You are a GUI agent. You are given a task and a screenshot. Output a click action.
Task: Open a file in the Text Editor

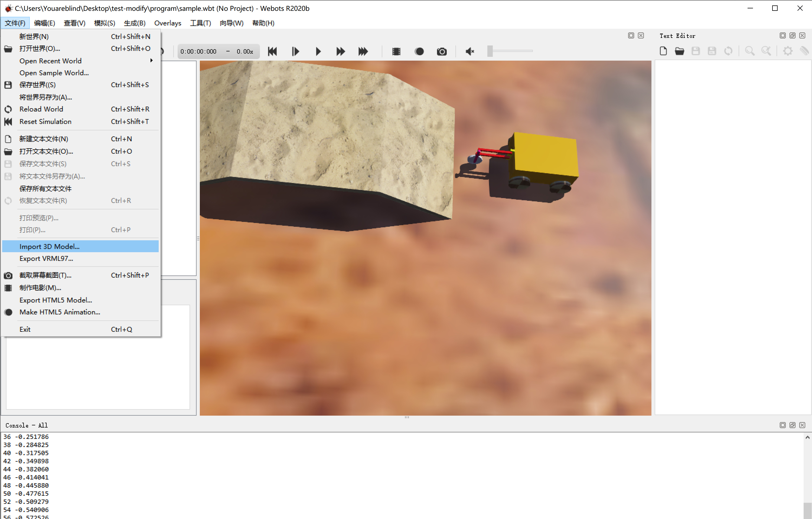680,51
